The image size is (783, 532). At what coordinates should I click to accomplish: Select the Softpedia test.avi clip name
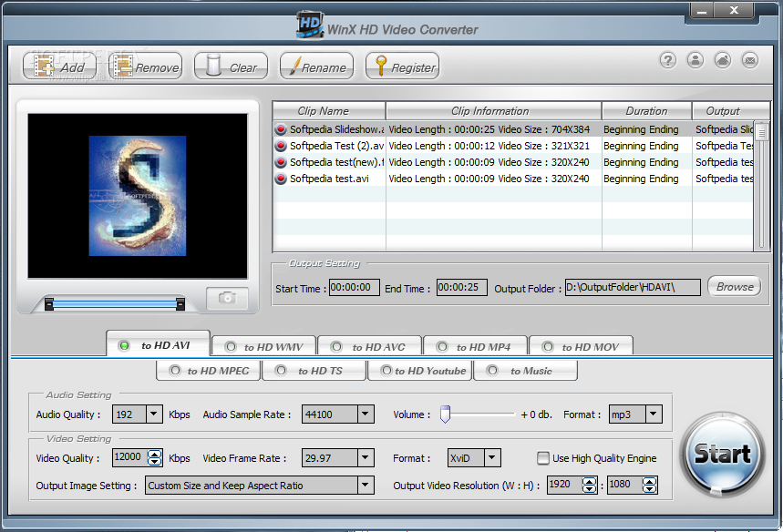[329, 179]
